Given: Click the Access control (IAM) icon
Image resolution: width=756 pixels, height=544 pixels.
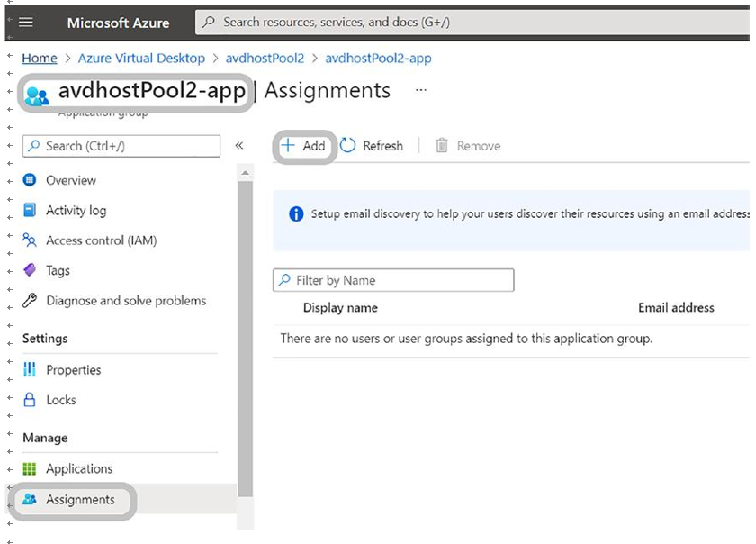Looking at the screenshot, I should tap(30, 240).
